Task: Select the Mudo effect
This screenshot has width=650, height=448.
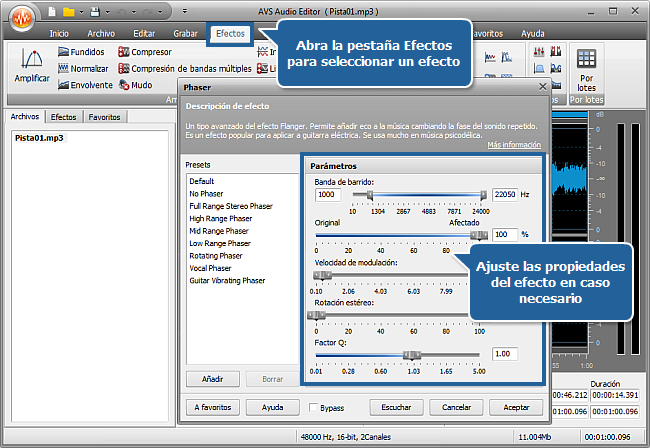Action: point(136,85)
